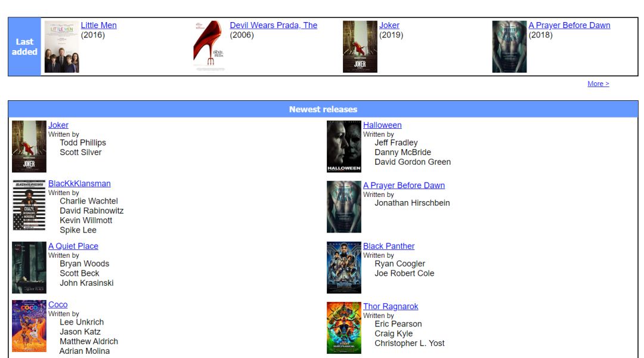Click writer name John Krasinski
This screenshot has width=644, height=358.
(86, 283)
